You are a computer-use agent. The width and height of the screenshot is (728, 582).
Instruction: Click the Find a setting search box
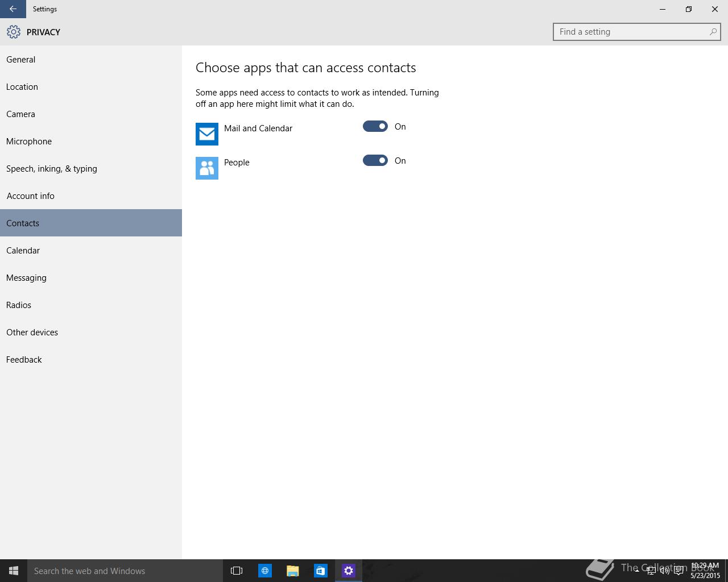[x=636, y=32]
